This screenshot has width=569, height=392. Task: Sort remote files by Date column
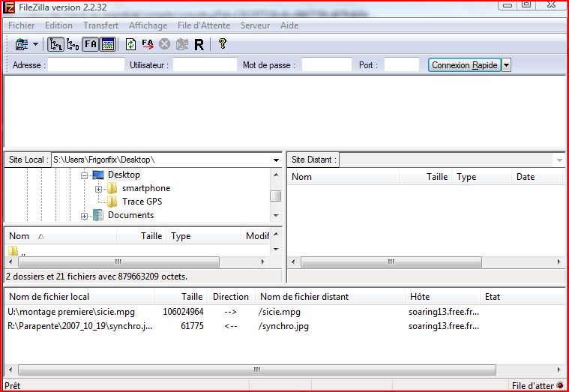537,177
